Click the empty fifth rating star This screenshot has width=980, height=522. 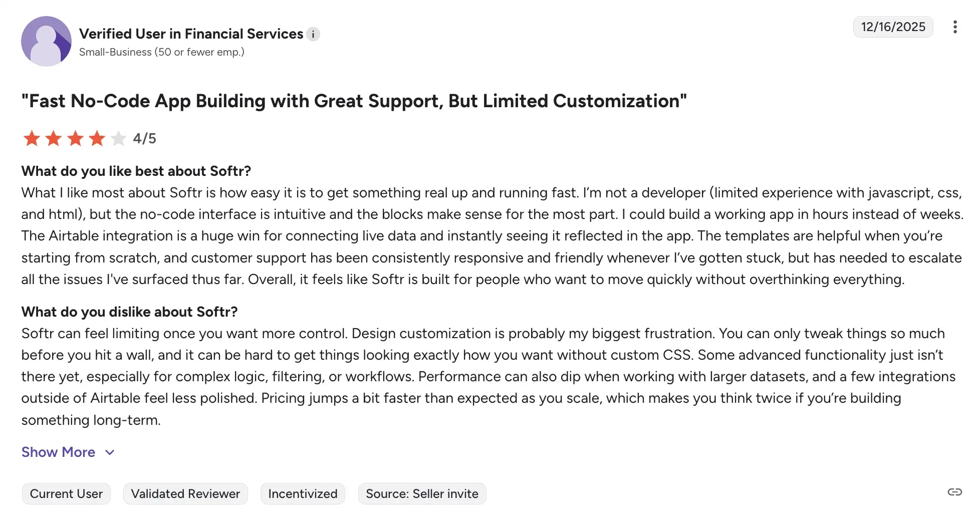click(x=119, y=138)
